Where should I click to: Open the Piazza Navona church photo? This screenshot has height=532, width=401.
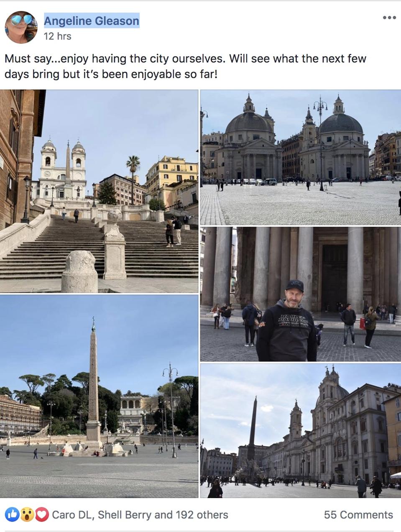tap(301, 431)
